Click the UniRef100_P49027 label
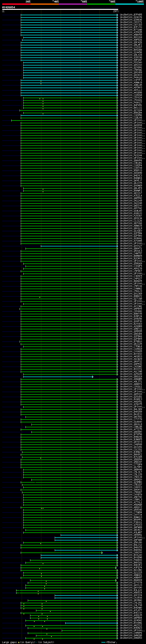The image size is (146, 644). point(131,103)
